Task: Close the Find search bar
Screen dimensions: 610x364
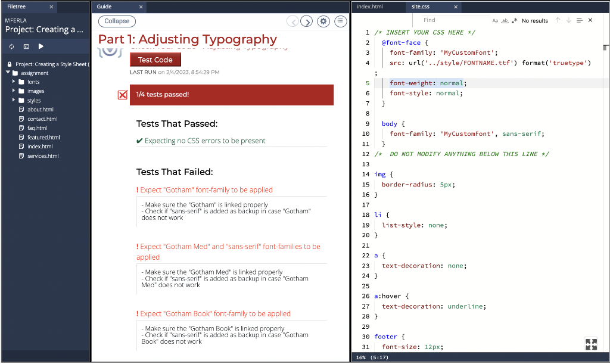Action: (x=590, y=20)
